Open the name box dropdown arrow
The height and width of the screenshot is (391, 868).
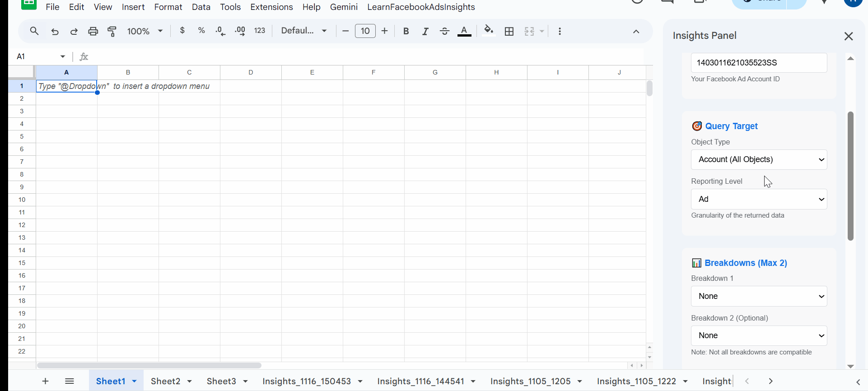(x=63, y=56)
